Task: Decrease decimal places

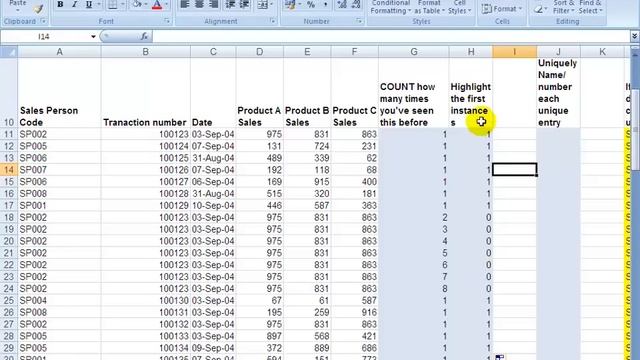Action: click(356, 5)
